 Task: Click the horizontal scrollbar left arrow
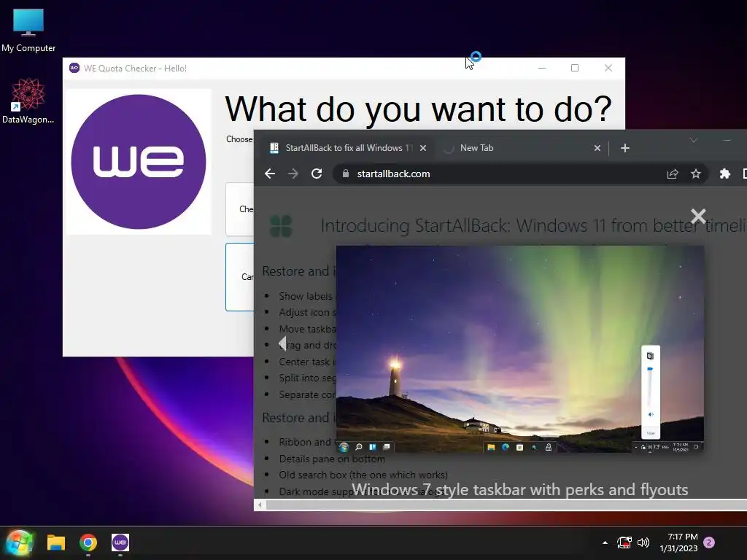pos(260,505)
